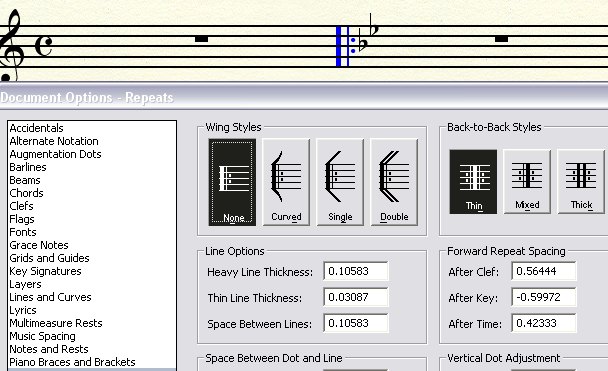This screenshot has height=371, width=608.
Task: Go to Music Spacing options
Action: coord(43,336)
